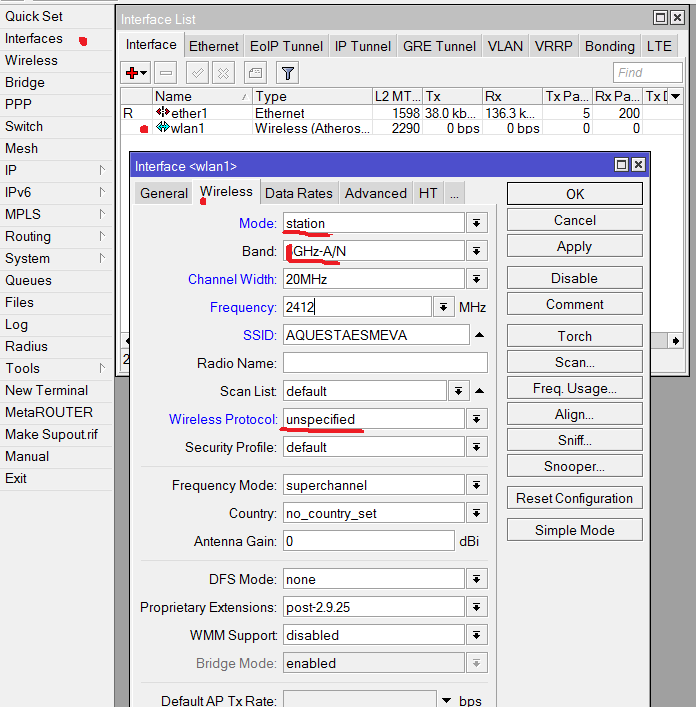Open the Wireless Protocol dropdown

(476, 419)
